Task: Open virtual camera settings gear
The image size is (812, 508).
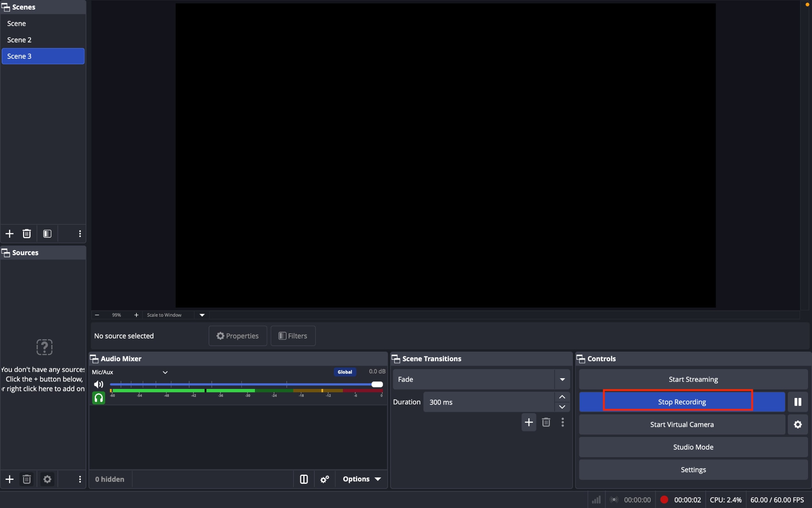Action: point(798,425)
